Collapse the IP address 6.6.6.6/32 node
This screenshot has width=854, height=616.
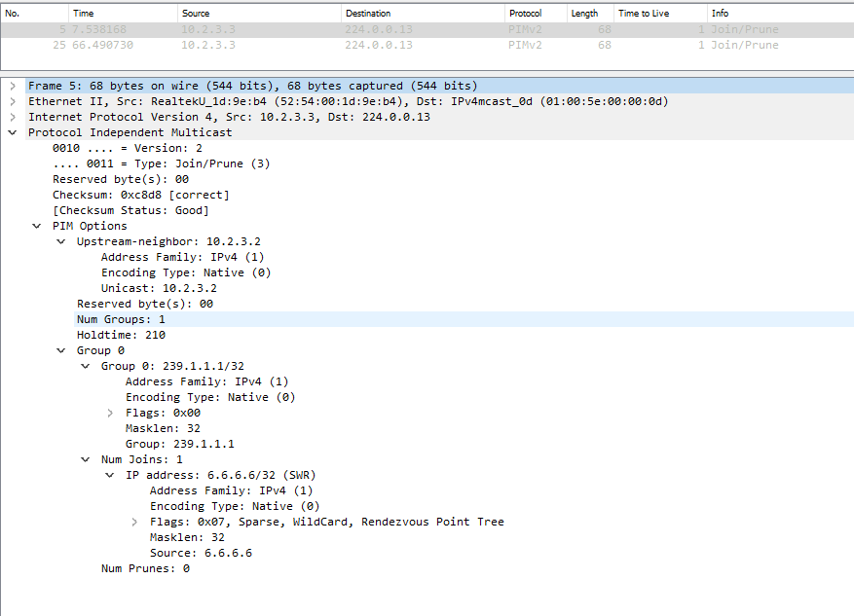point(110,475)
